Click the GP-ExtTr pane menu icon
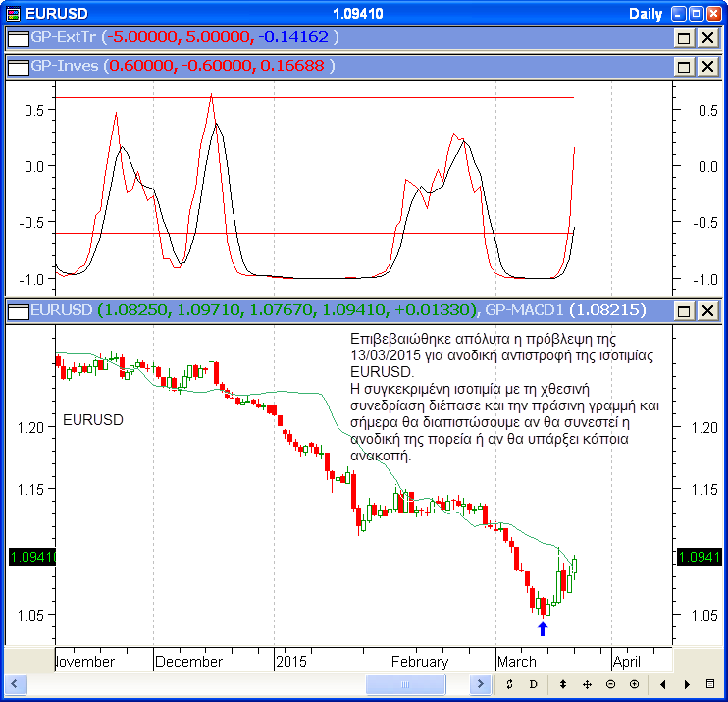The height and width of the screenshot is (702, 728). pos(19,38)
